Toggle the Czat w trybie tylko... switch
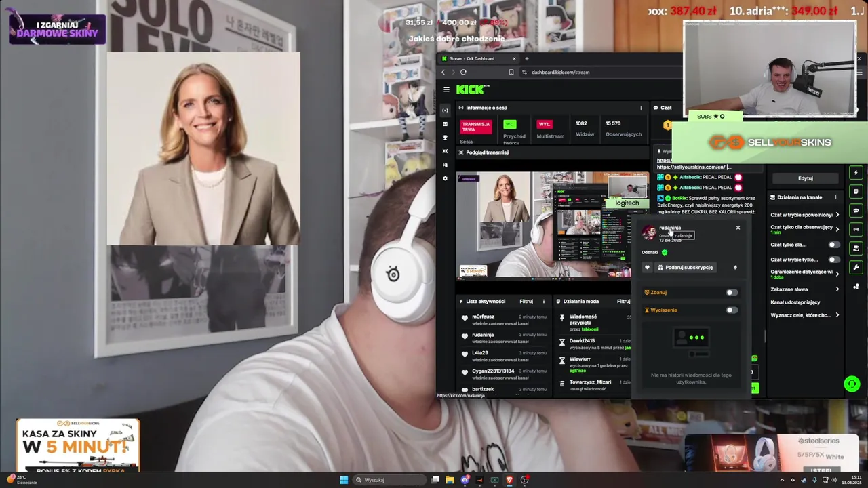The width and height of the screenshot is (868, 488). [x=833, y=260]
